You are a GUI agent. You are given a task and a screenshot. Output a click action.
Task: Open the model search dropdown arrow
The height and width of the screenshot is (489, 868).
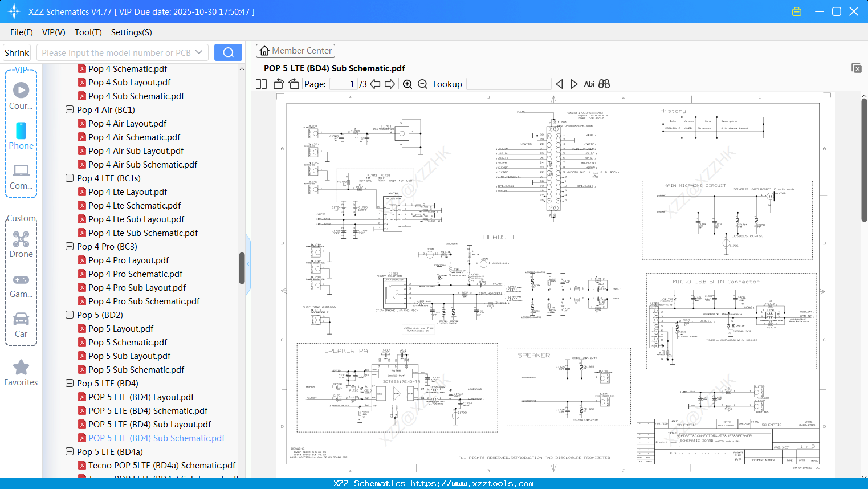point(200,52)
